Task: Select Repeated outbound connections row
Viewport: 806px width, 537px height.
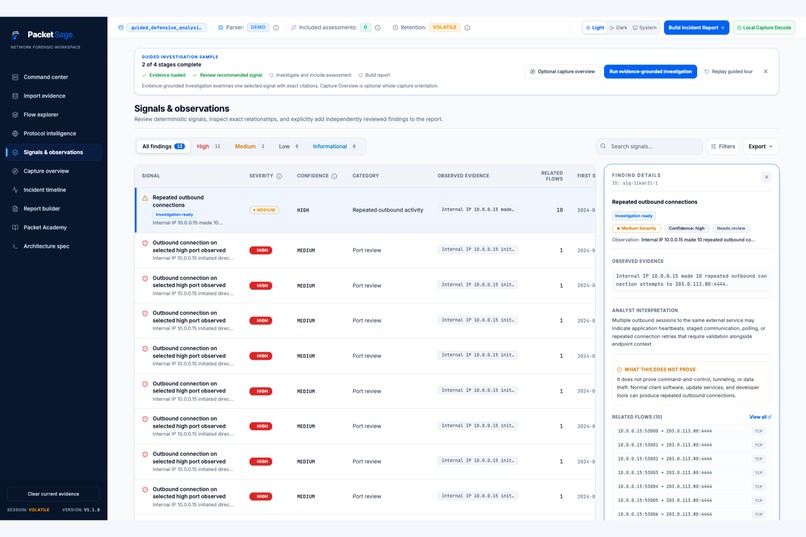Action: click(x=365, y=210)
